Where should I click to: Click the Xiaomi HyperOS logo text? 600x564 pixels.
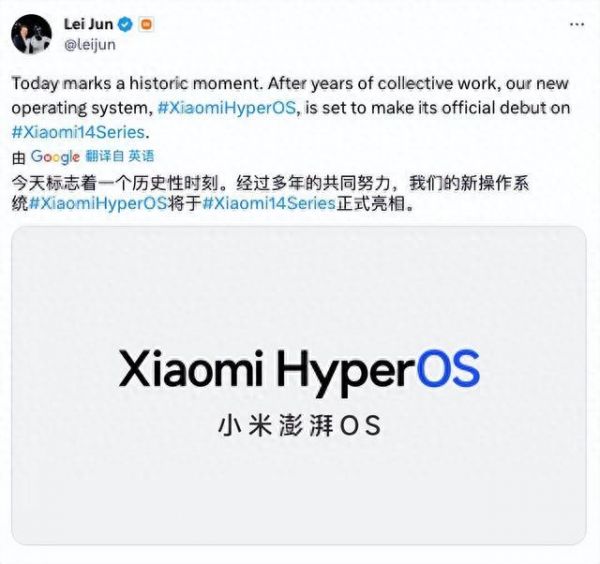tap(299, 370)
